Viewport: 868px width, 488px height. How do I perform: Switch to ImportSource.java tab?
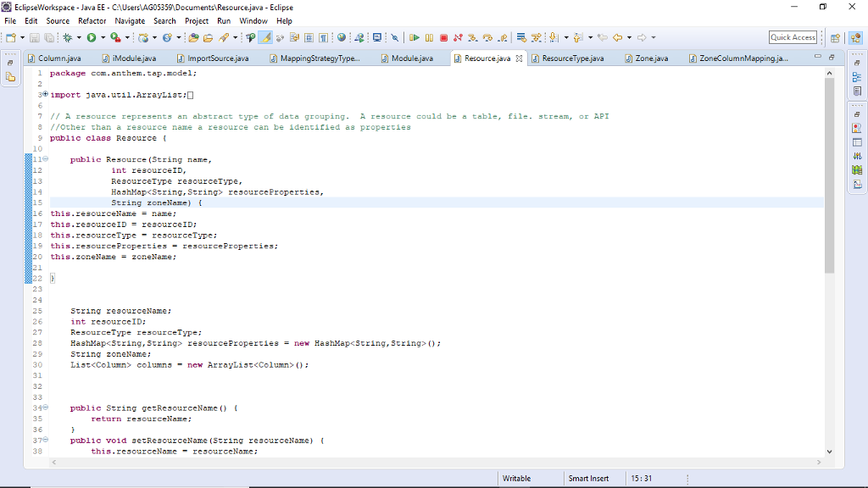click(x=213, y=58)
